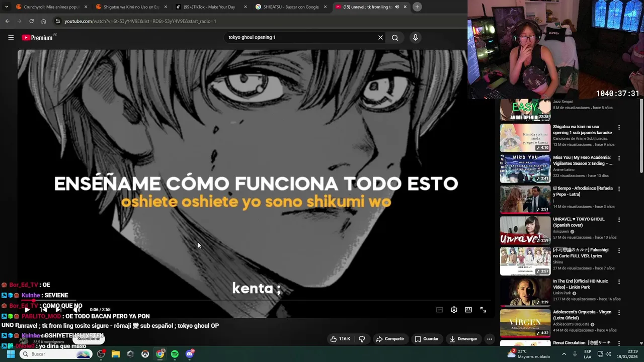The height and width of the screenshot is (362, 644).
Task: Start voice search with the microphone
Action: [x=415, y=37]
